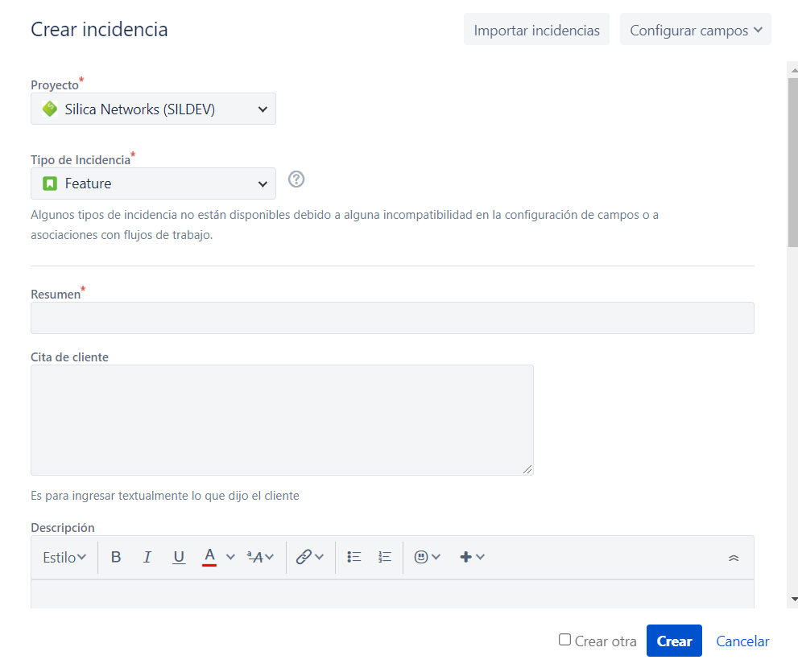Viewport: 798px width, 672px height.
Task: Insert a bulleted list
Action: pos(354,557)
